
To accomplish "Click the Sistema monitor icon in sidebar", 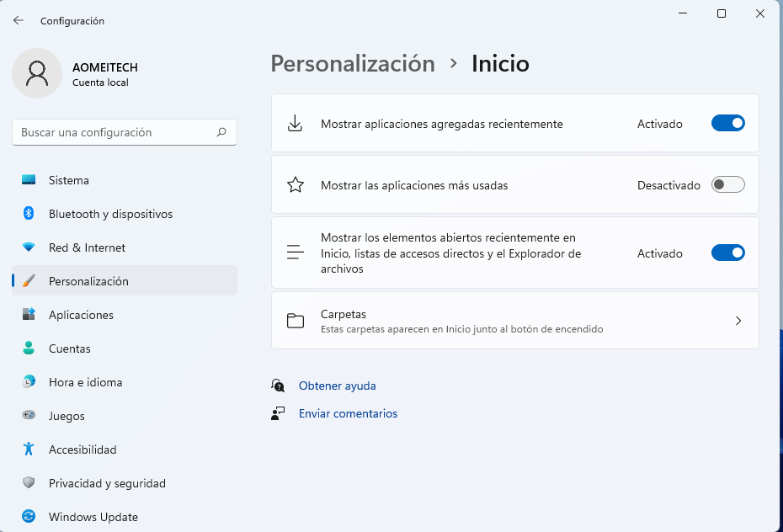I will click(29, 180).
